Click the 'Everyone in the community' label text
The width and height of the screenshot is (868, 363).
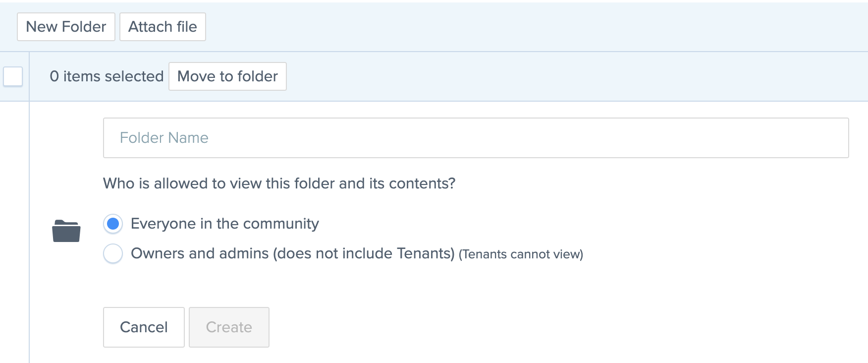click(225, 224)
